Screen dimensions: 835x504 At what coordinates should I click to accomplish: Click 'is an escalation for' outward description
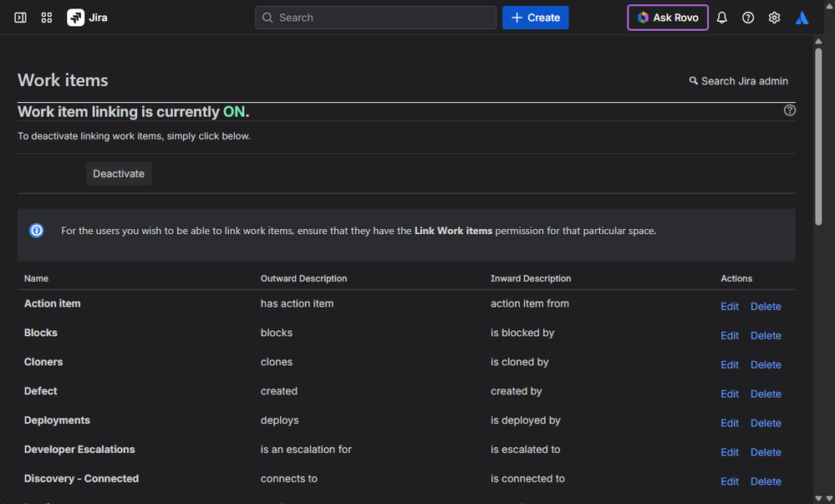pos(306,449)
